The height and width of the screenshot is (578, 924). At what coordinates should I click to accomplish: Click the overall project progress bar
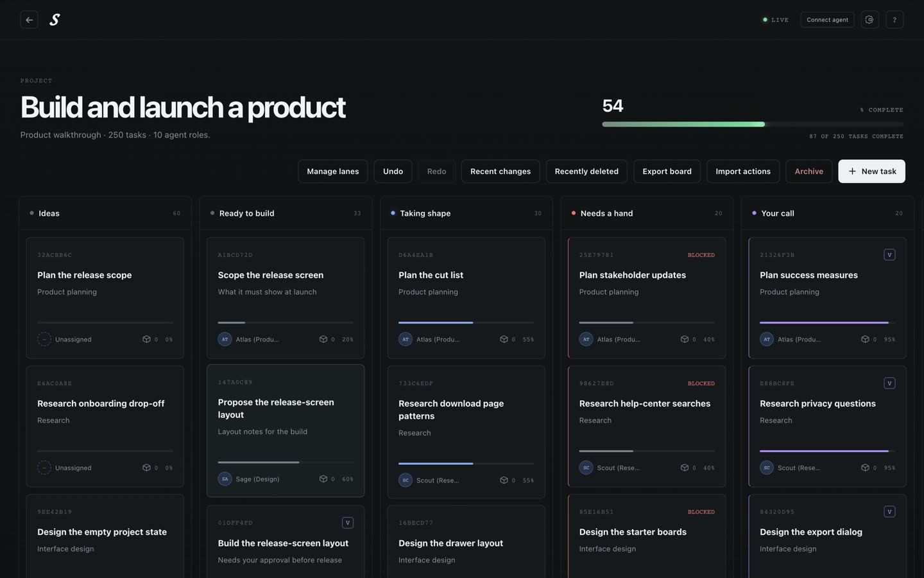click(x=753, y=124)
